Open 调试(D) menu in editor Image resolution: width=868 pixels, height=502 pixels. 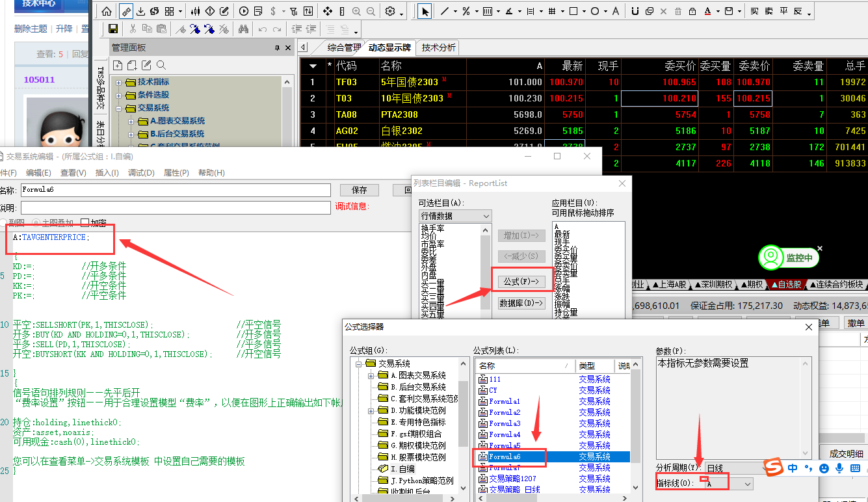[141, 173]
